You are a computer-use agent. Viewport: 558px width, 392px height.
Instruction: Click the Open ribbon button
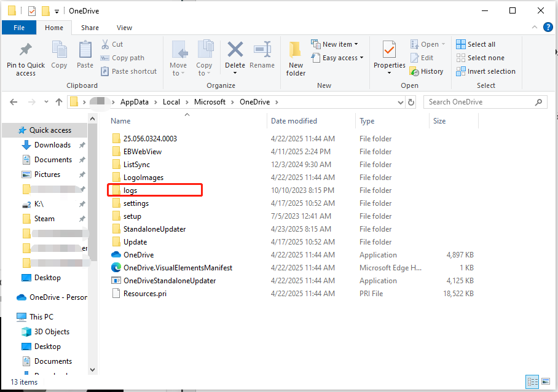[x=428, y=44]
